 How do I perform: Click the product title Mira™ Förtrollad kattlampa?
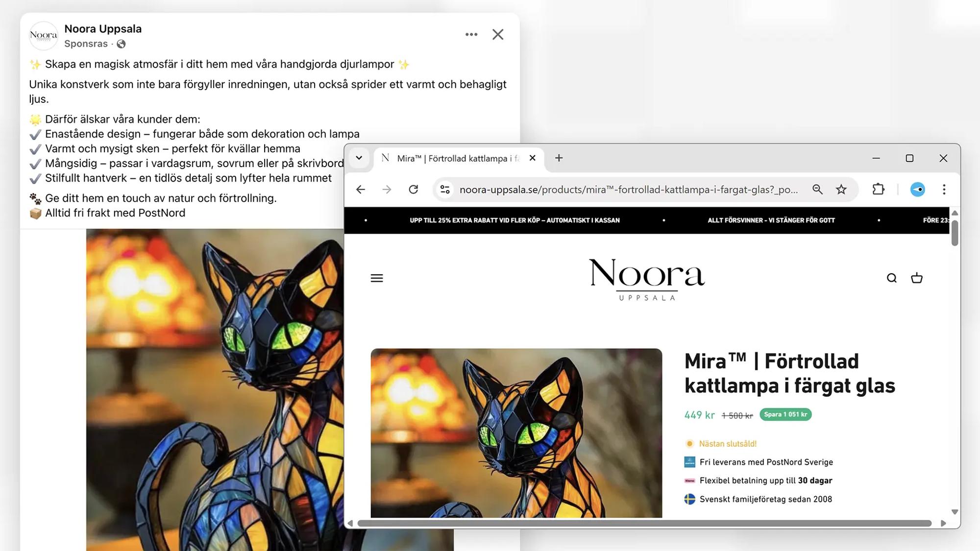(789, 373)
